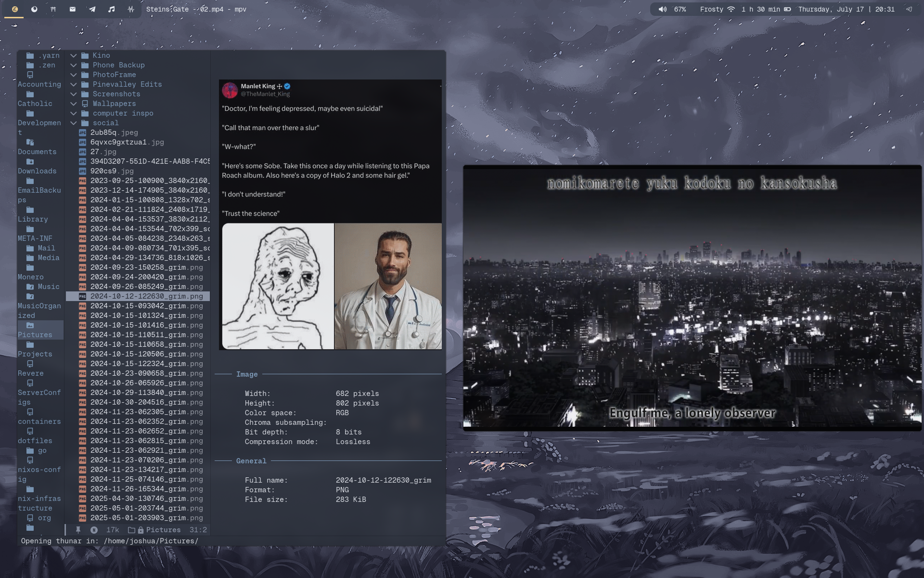This screenshot has width=924, height=578.
Task: Click the folder icon beside Mail
Action: pyautogui.click(x=30, y=248)
